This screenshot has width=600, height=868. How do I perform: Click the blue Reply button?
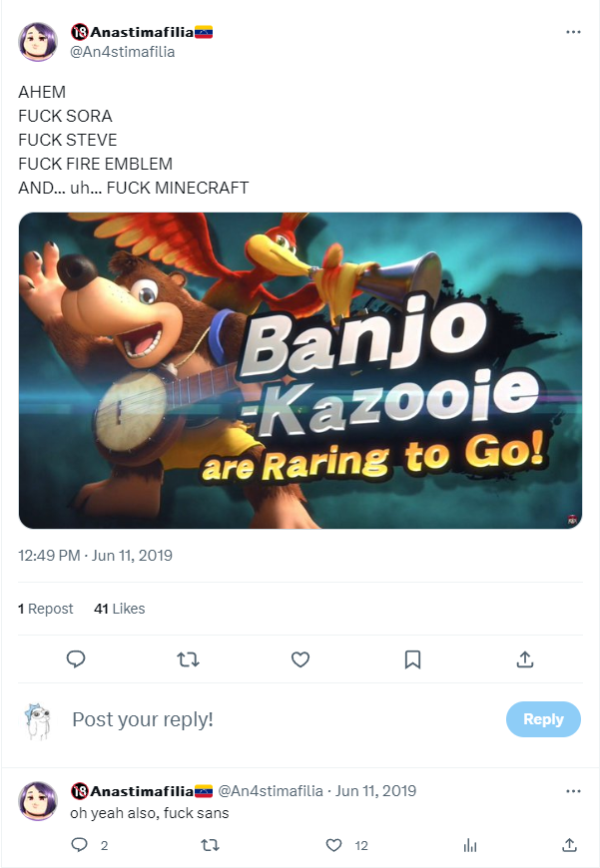pyautogui.click(x=543, y=719)
